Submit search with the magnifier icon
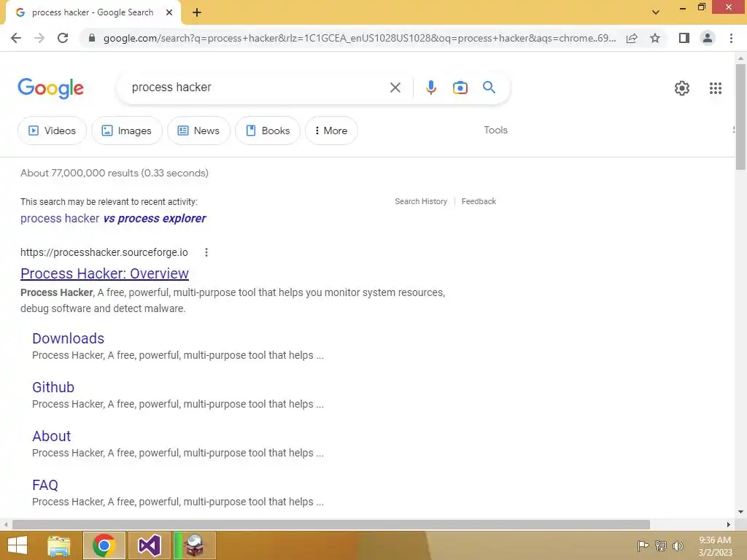Screen dimensions: 747x560 tap(489, 87)
